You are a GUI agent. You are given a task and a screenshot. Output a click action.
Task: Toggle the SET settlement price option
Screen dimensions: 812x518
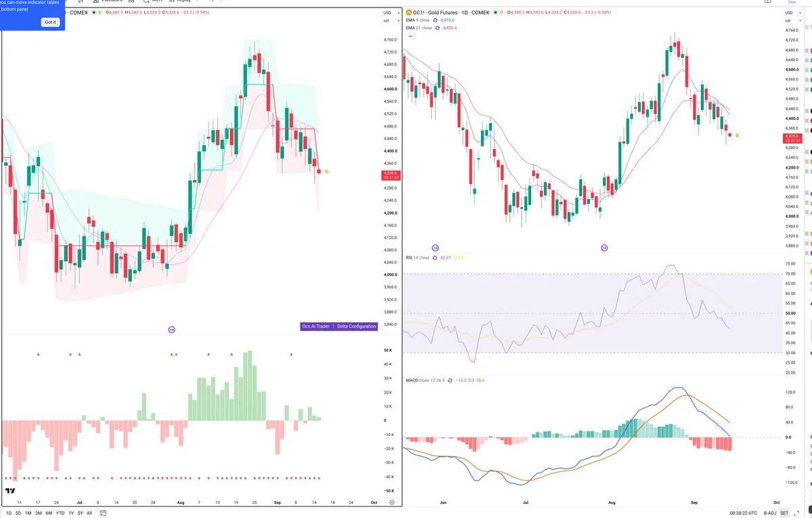point(784,513)
